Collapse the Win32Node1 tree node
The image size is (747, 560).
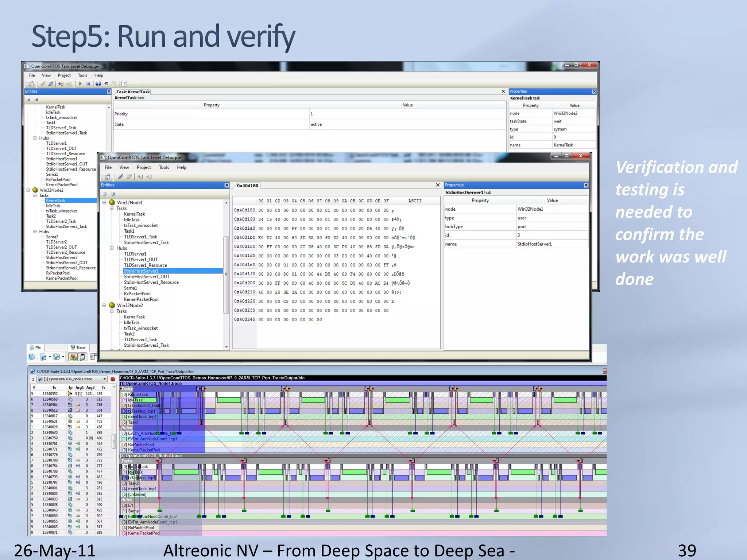pos(104,203)
